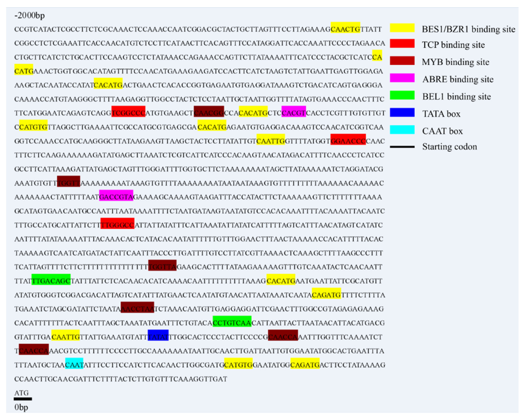Click the blue TATA box legend swatch
This screenshot has height=420, width=524.
402,112
